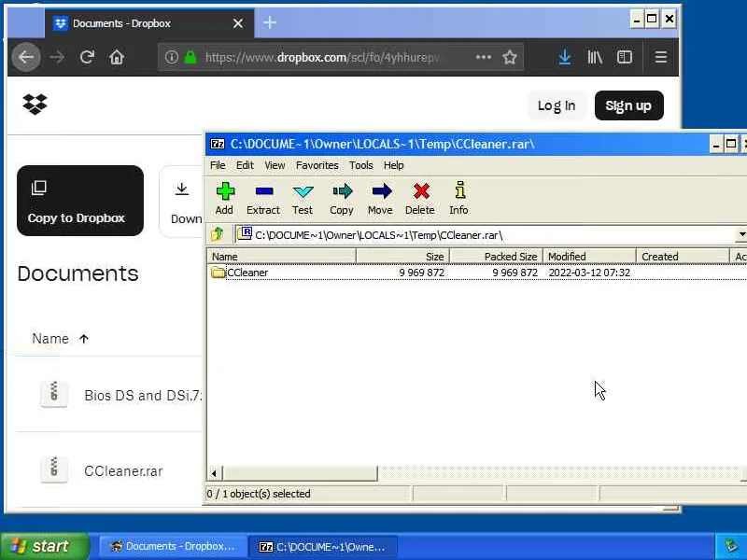Sort by Modified column header
The height and width of the screenshot is (560, 747).
[589, 256]
